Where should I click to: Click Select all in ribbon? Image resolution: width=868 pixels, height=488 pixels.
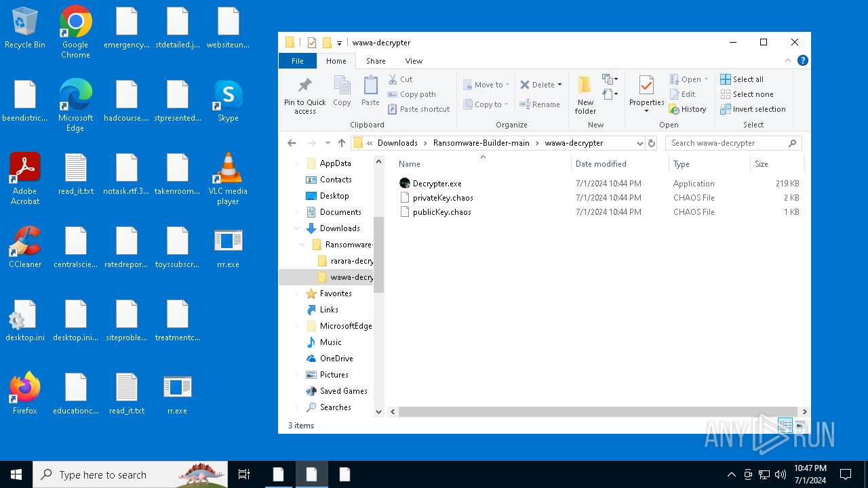(x=742, y=79)
